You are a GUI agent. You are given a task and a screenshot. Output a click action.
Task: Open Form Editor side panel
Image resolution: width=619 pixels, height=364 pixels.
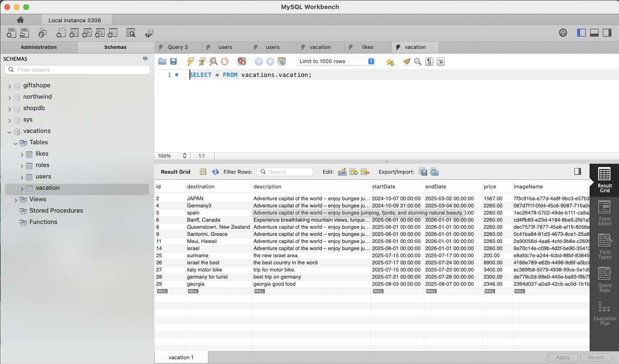(604, 213)
